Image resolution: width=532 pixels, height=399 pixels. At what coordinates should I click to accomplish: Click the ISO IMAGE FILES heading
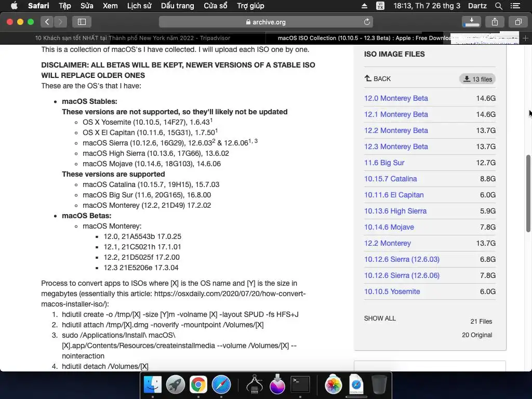pos(394,54)
